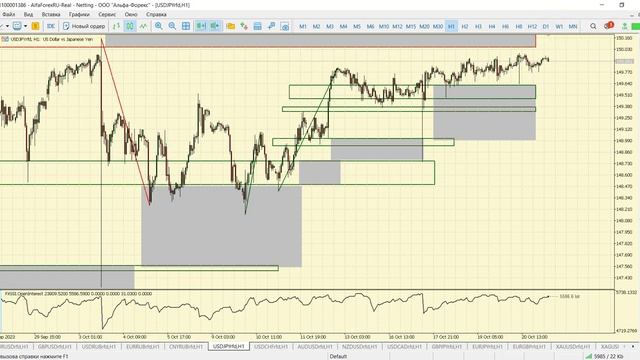Click the Default profile in status bar
Viewport: 640px width, 360px height.
(338, 356)
